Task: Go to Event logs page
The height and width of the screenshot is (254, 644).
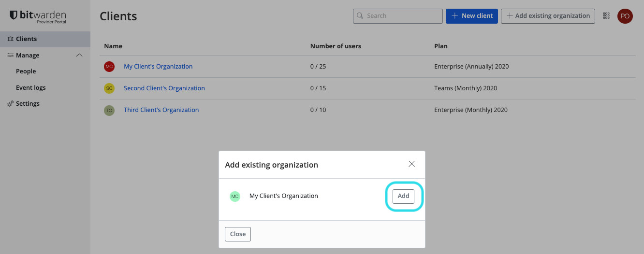Action: click(x=31, y=87)
